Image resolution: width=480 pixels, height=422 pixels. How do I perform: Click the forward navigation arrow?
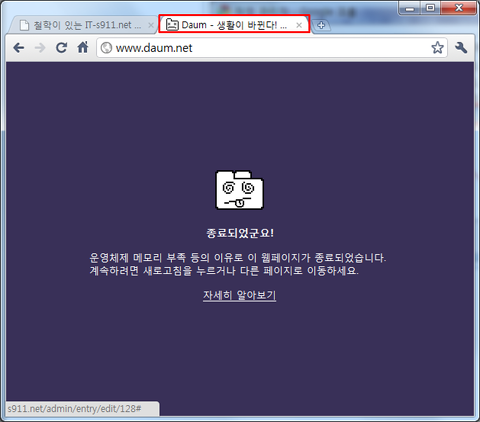(x=40, y=48)
